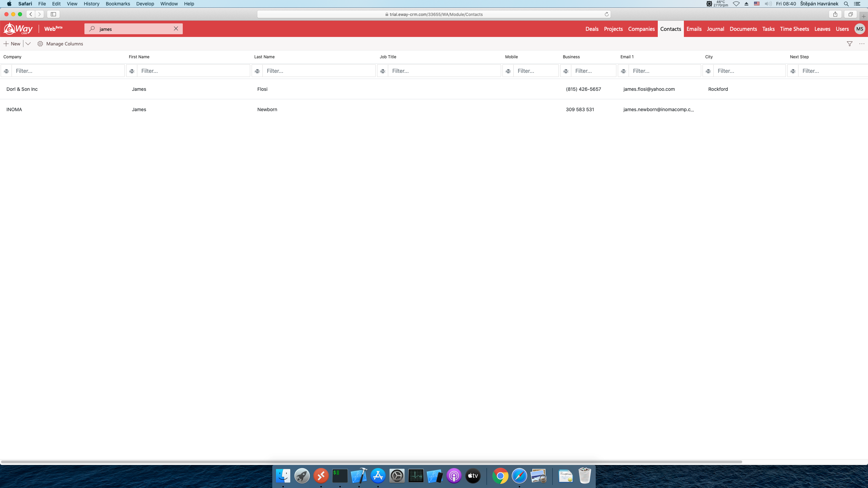
Task: Open the Time Sheets module tab
Action: click(x=794, y=29)
